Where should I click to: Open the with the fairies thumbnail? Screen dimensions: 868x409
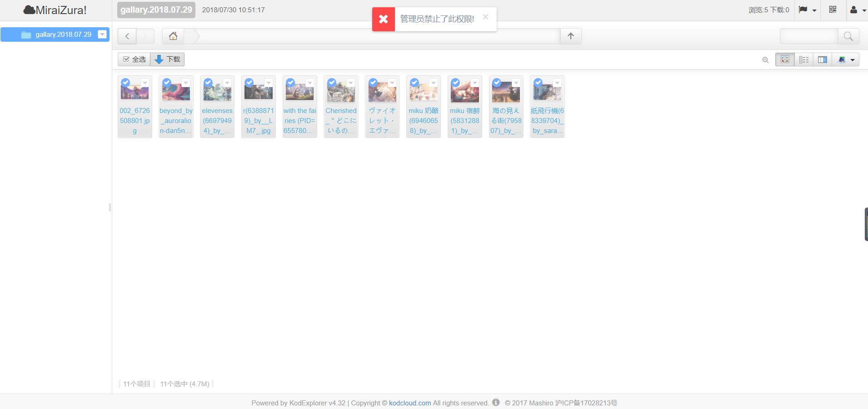[300, 92]
